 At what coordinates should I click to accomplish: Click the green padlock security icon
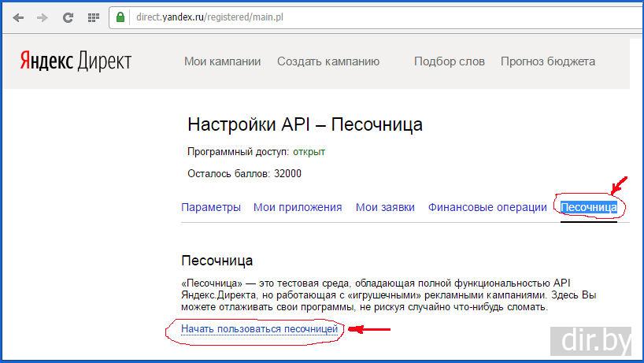[x=120, y=17]
